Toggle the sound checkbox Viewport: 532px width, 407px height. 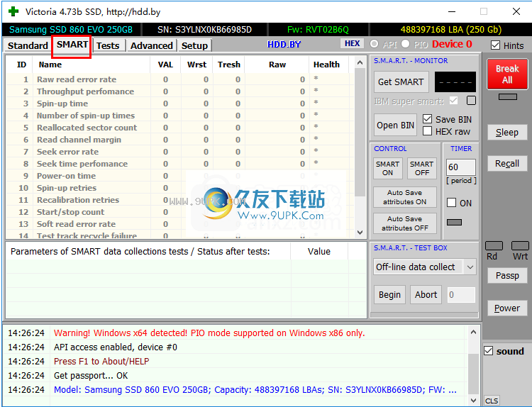(489, 351)
